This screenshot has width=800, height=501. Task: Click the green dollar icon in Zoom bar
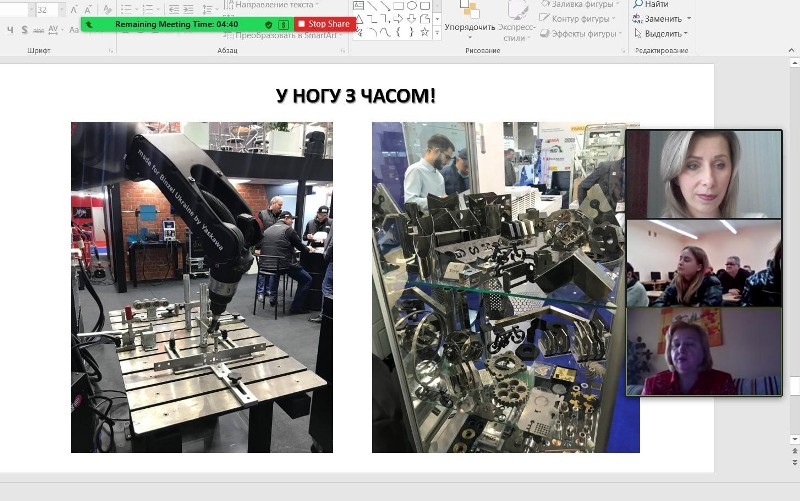coord(284,24)
